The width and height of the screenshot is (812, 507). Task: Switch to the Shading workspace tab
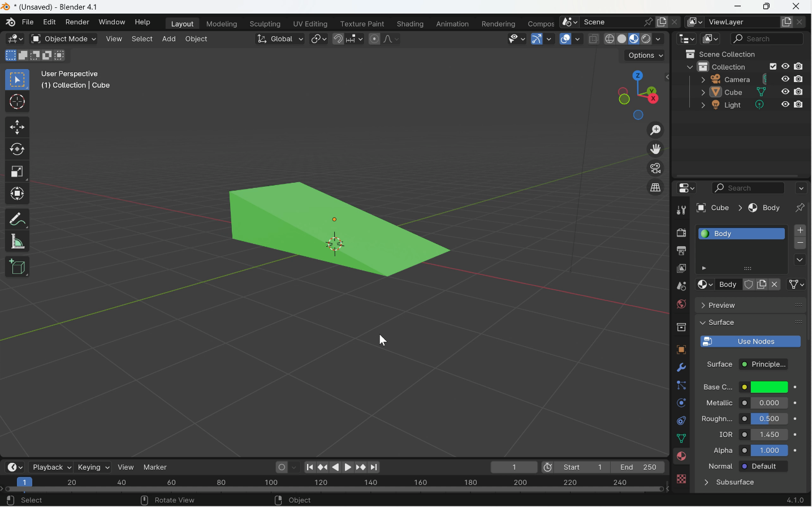coord(411,24)
